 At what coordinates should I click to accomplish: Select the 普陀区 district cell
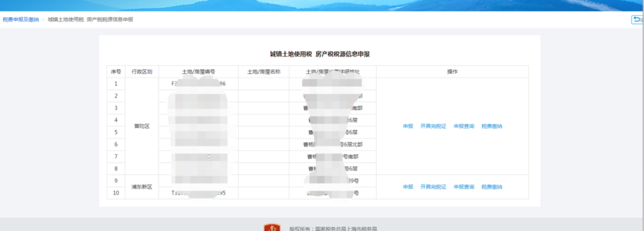point(142,126)
